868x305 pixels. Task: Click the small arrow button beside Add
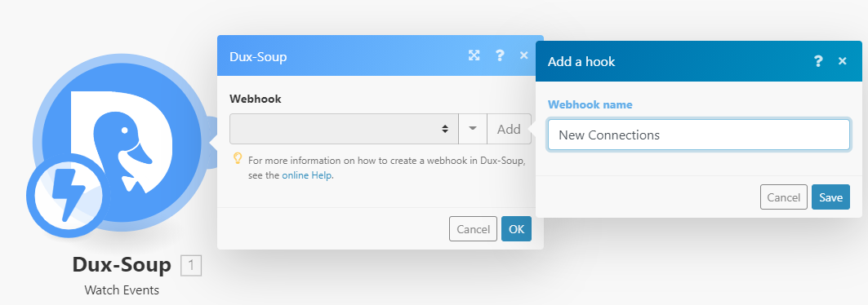pyautogui.click(x=473, y=129)
